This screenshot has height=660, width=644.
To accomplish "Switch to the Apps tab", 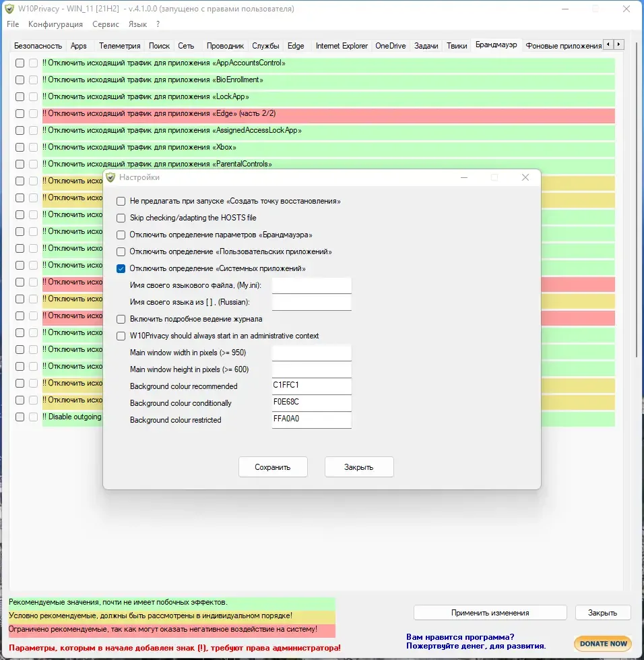I will [79, 46].
